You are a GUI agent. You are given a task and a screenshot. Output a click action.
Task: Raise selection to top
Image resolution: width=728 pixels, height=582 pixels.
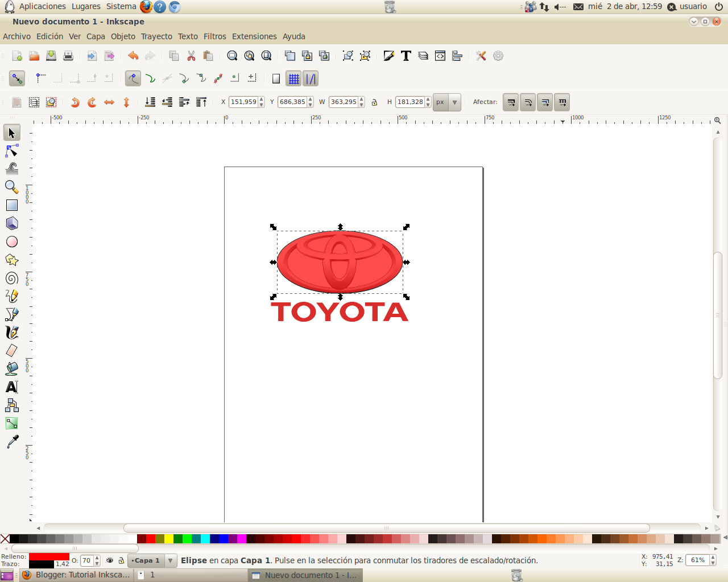point(201,102)
